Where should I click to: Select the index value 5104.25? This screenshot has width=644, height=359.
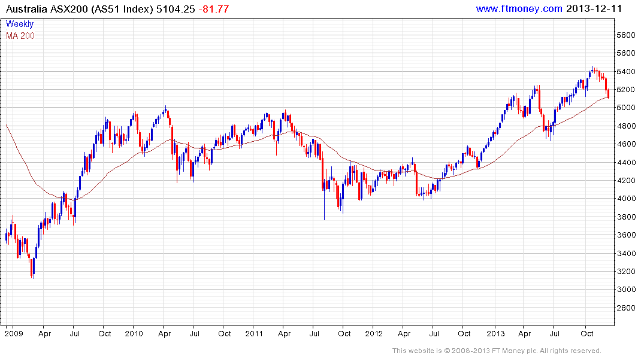[176, 9]
